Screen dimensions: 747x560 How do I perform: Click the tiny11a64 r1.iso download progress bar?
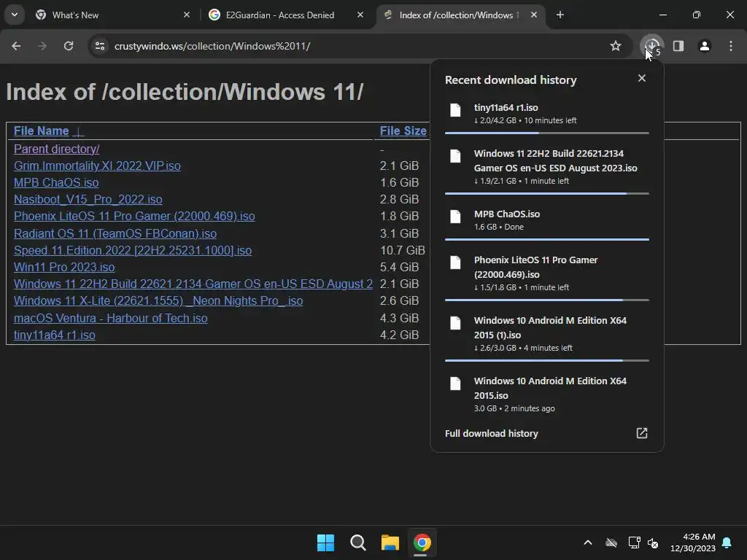[x=547, y=133]
